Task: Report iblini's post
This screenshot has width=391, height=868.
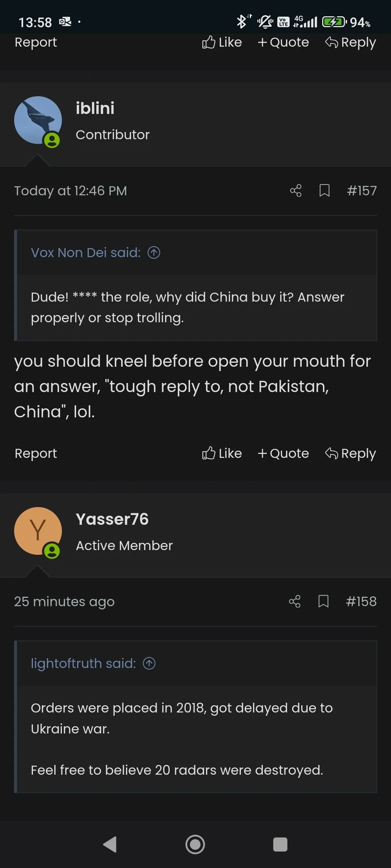Action: point(35,454)
